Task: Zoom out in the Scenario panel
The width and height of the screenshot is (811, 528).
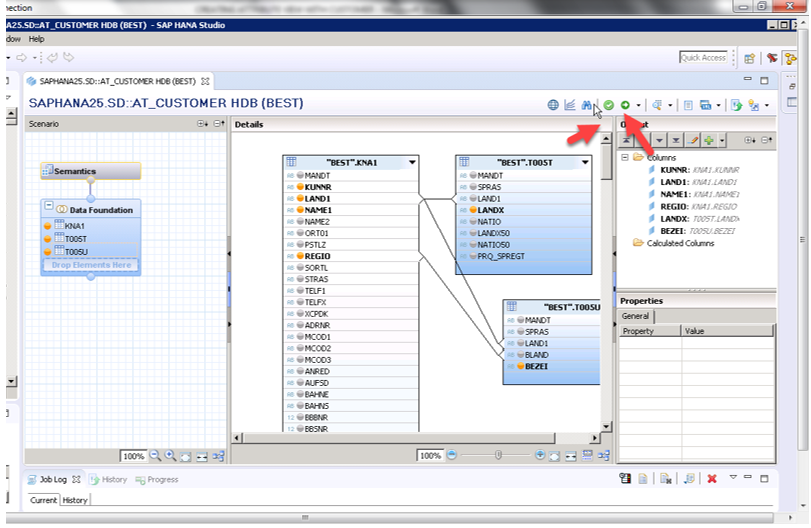Action: pyautogui.click(x=155, y=456)
